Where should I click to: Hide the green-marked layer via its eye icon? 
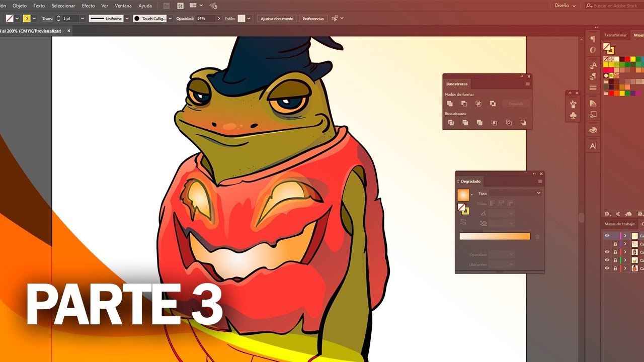pyautogui.click(x=607, y=260)
